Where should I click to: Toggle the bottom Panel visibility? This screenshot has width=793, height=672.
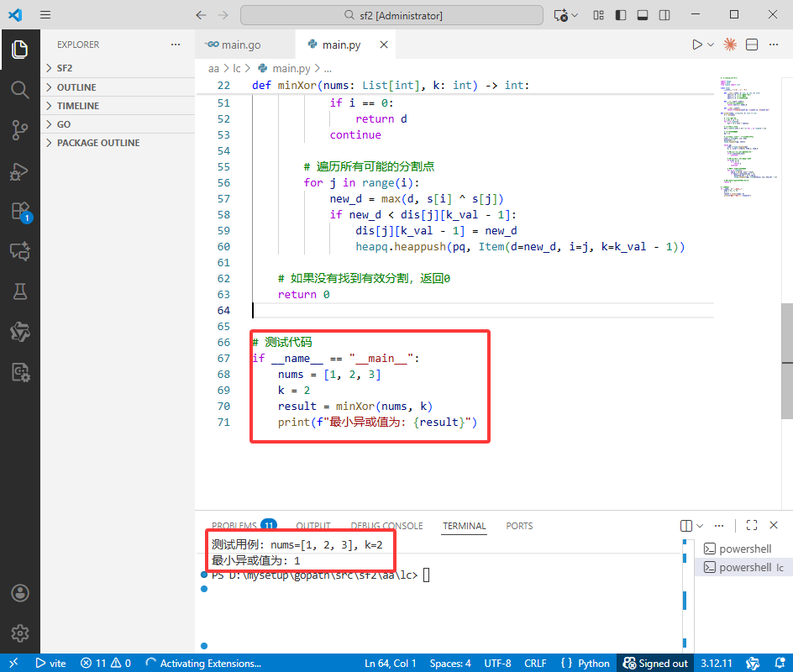[643, 15]
